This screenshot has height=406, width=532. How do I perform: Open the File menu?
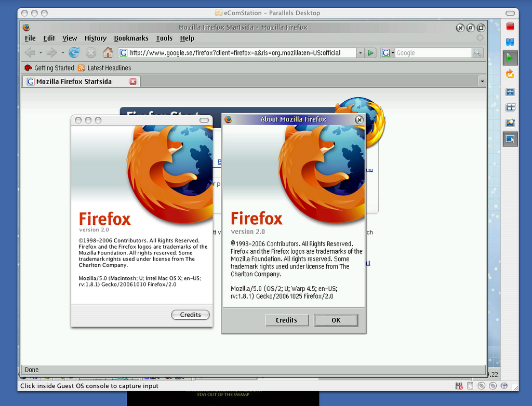[30, 38]
